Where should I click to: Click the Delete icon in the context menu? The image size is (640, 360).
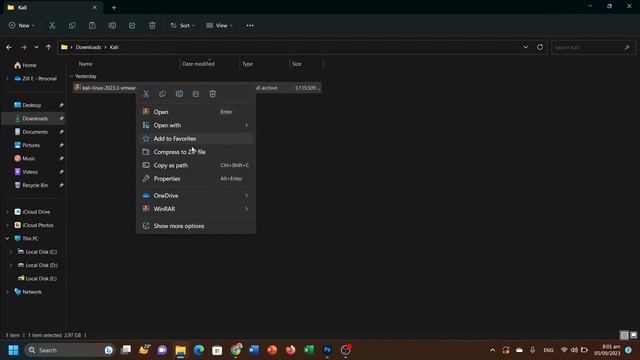coord(213,94)
